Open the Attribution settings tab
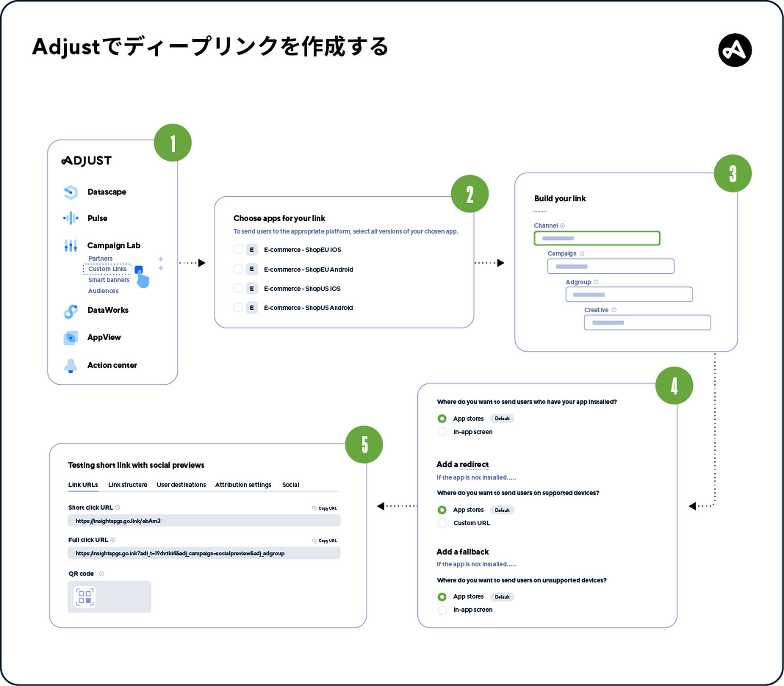This screenshot has height=686, width=784. click(x=243, y=485)
